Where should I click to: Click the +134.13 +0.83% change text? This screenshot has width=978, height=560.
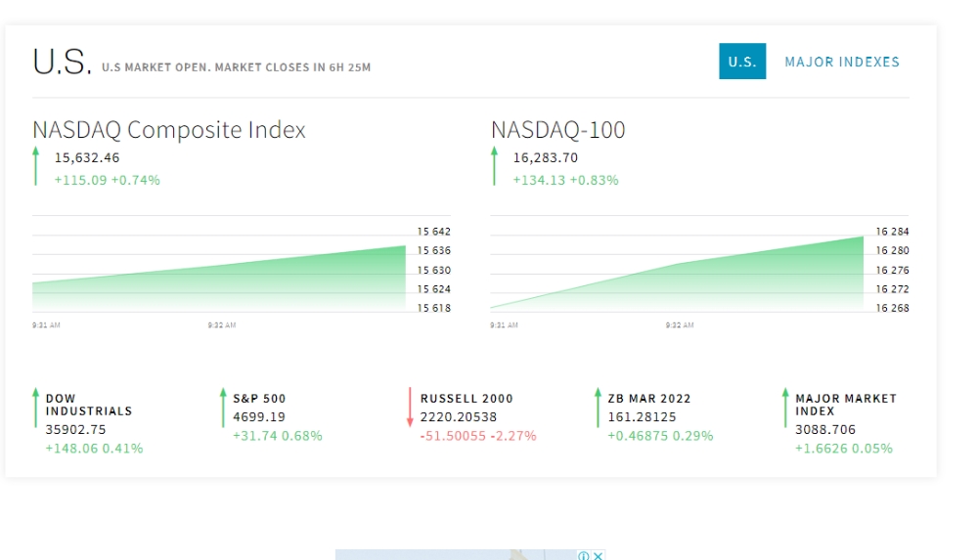[x=565, y=180]
